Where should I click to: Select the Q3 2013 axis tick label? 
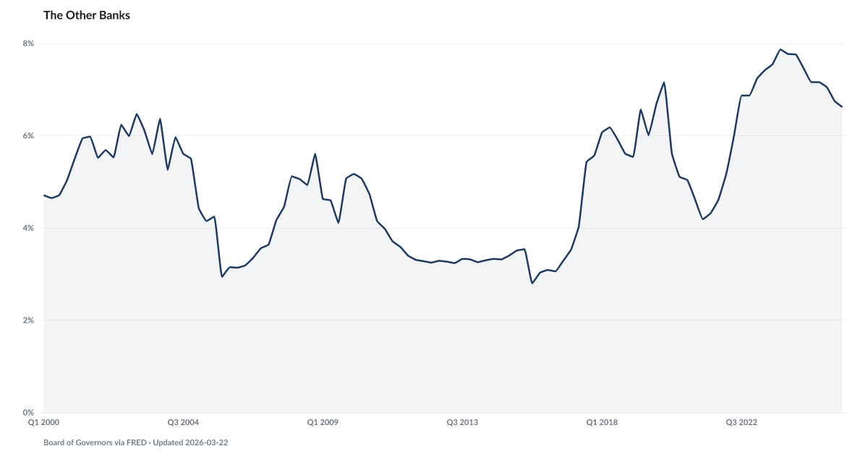462,422
